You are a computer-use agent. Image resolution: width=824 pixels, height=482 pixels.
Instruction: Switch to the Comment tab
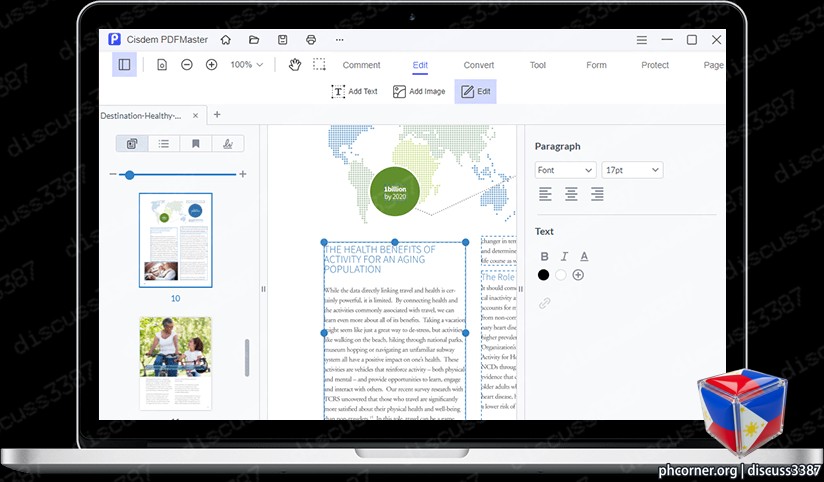(361, 65)
